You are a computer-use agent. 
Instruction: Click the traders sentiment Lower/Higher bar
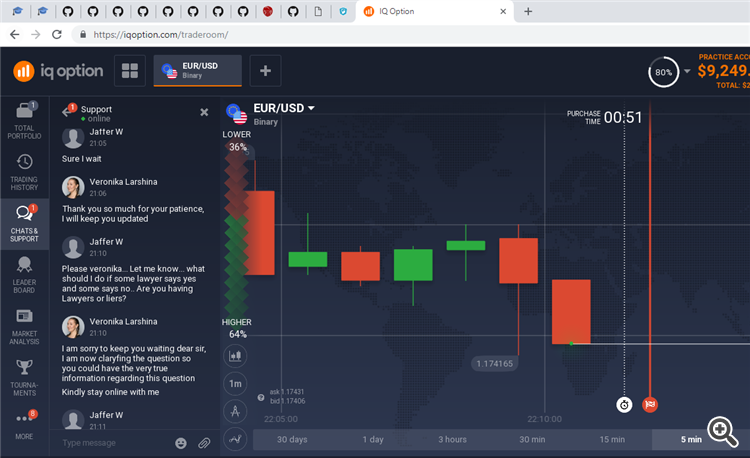pyautogui.click(x=236, y=234)
